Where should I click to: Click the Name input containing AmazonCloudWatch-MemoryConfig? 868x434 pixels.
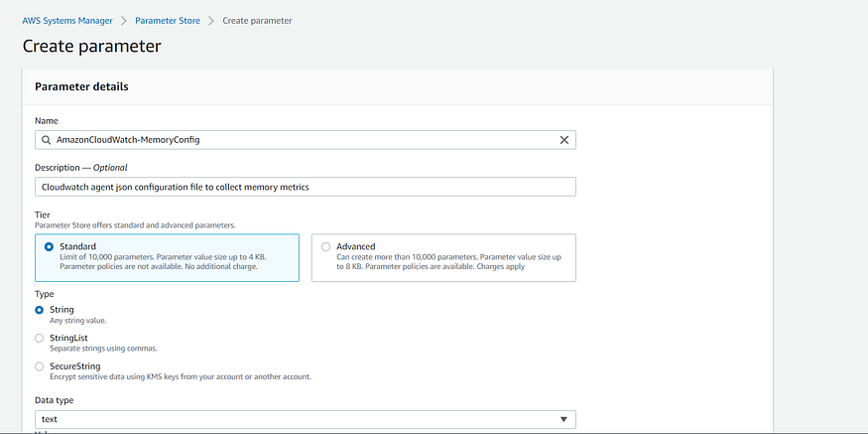pyautogui.click(x=305, y=140)
